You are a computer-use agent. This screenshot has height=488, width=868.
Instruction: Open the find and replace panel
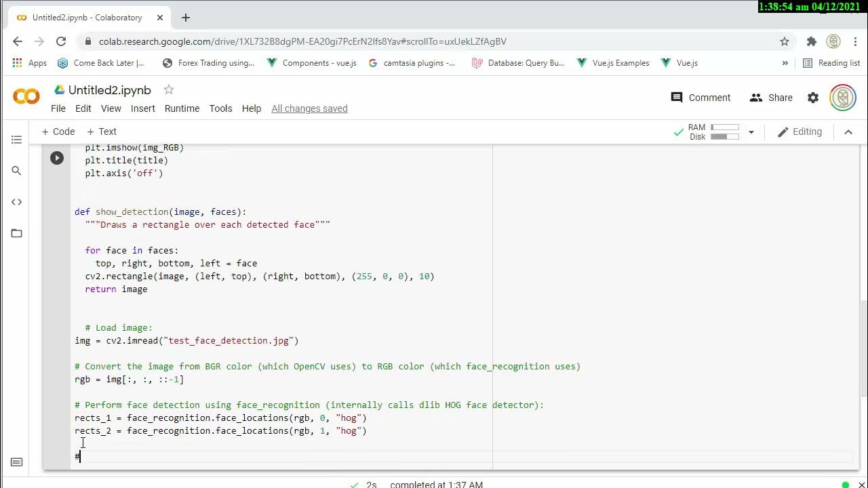16,171
